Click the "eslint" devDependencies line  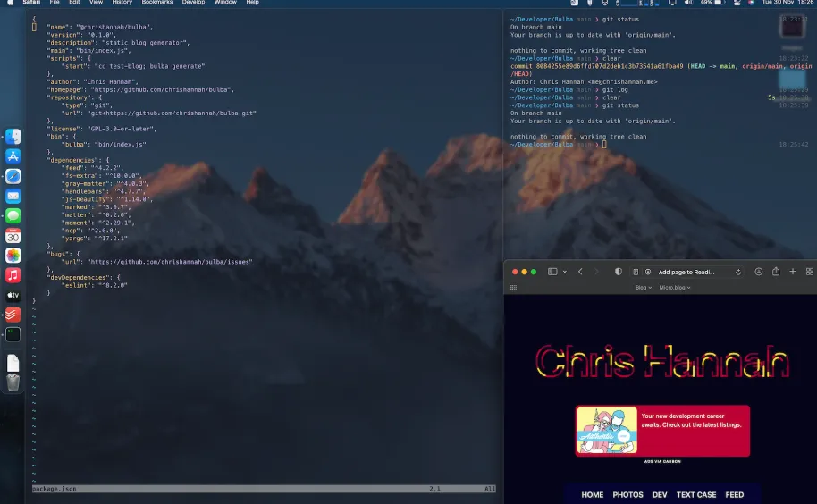(95, 285)
